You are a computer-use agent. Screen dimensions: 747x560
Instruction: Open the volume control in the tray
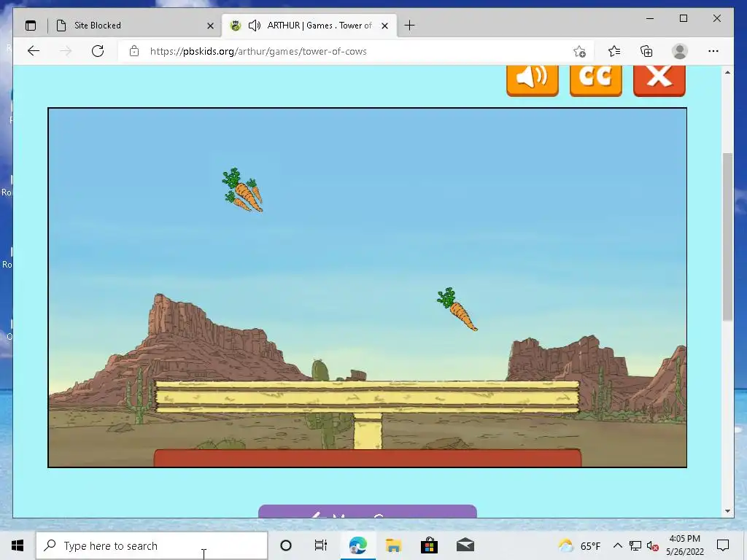pyautogui.click(x=653, y=546)
